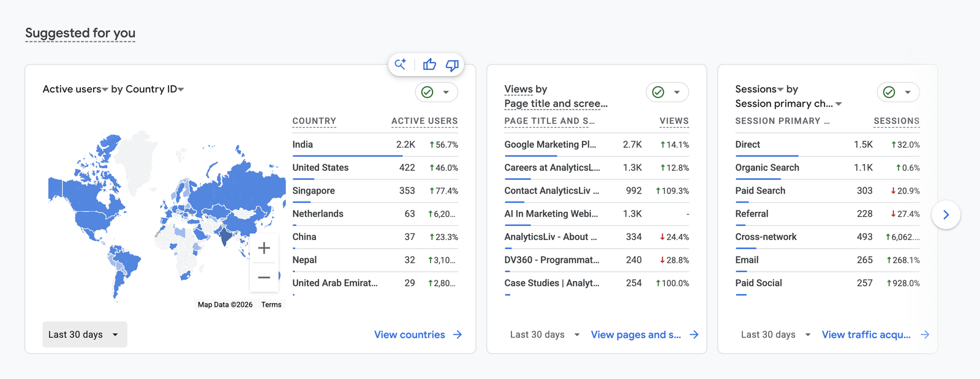Viewport: 980px width, 379px height.
Task: Open Session primary channel dimension dropdown
Action: tap(789, 104)
